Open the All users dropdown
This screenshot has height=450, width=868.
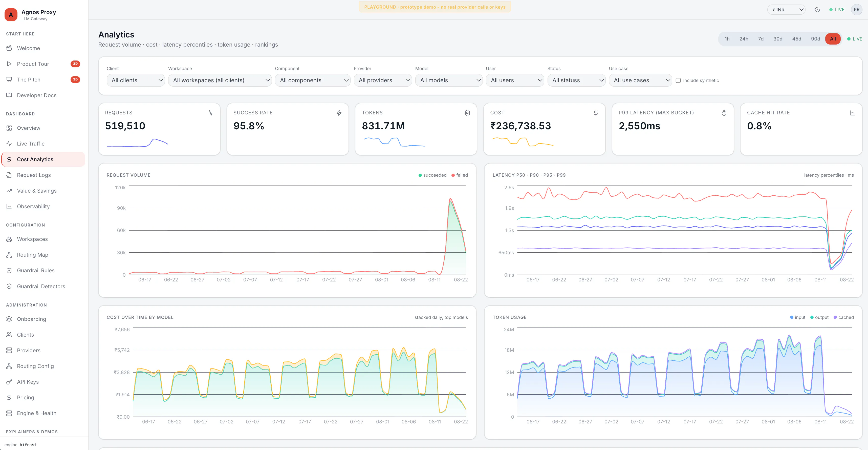pyautogui.click(x=515, y=80)
